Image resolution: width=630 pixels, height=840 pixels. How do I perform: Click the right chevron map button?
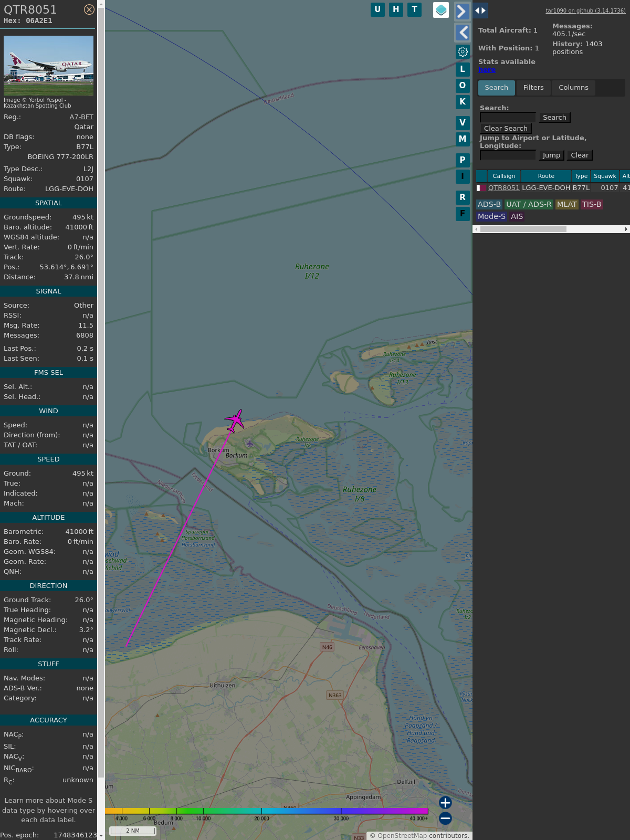pos(462,11)
